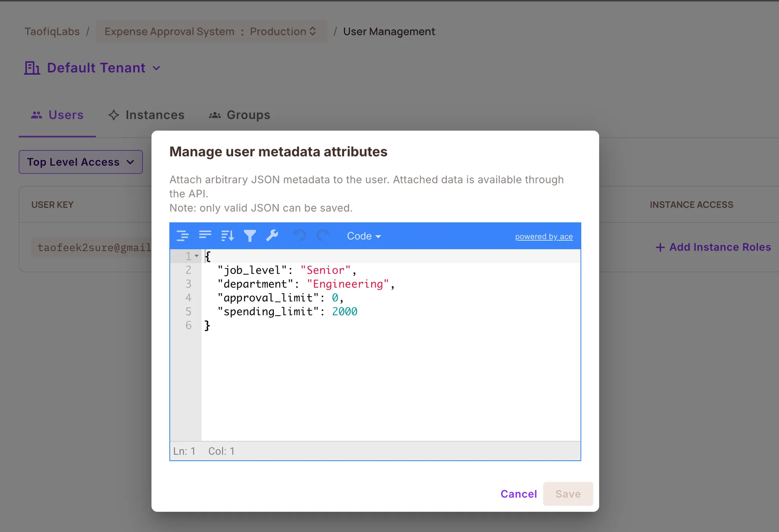Click the repair JSON wrench icon
The width and height of the screenshot is (779, 532).
272,236
